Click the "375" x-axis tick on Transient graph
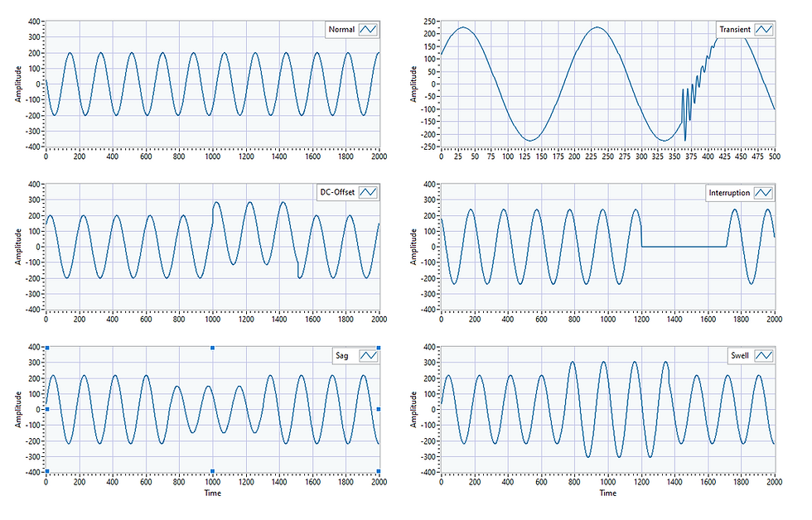 [x=691, y=156]
